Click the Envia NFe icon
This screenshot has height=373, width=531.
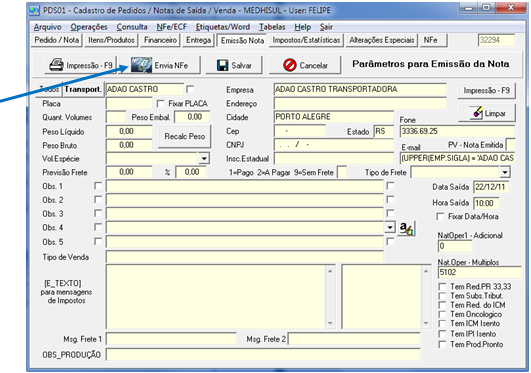(141, 65)
